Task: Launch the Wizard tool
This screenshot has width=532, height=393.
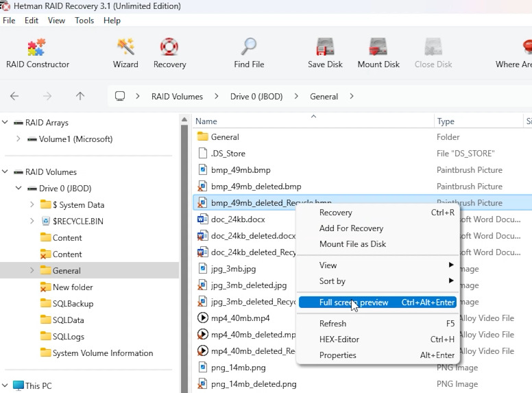Action: point(125,53)
